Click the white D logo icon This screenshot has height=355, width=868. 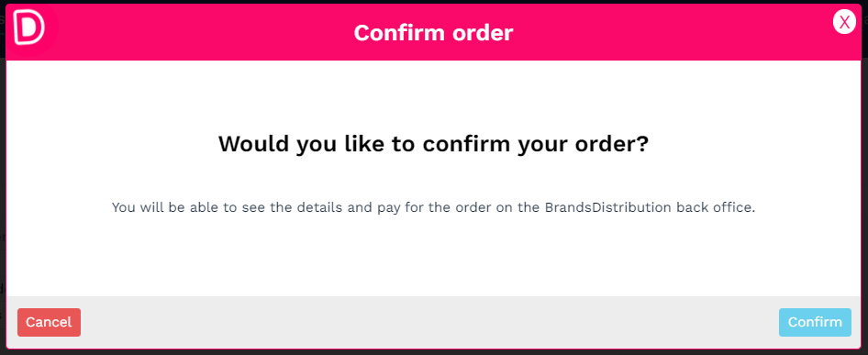coord(28,29)
